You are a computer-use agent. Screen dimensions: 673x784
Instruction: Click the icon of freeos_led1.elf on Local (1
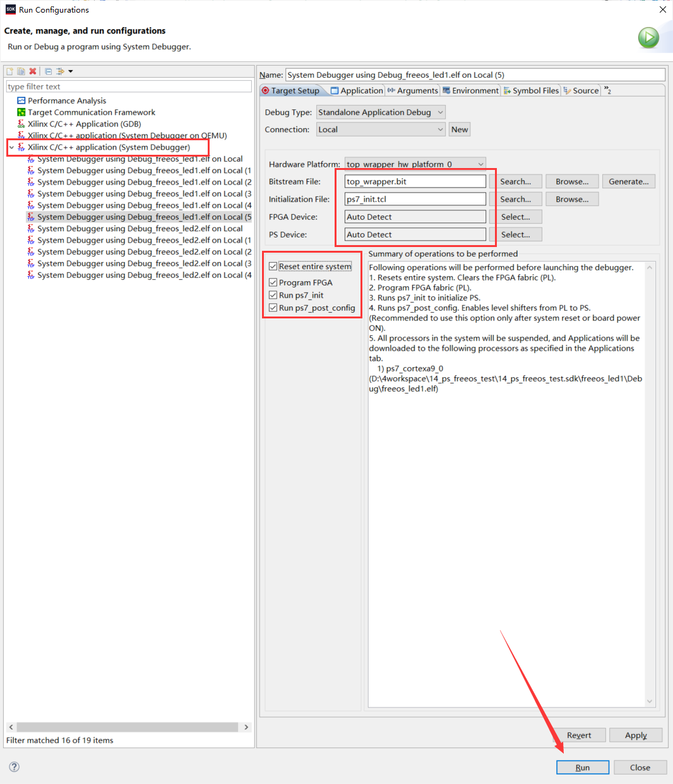click(31, 171)
